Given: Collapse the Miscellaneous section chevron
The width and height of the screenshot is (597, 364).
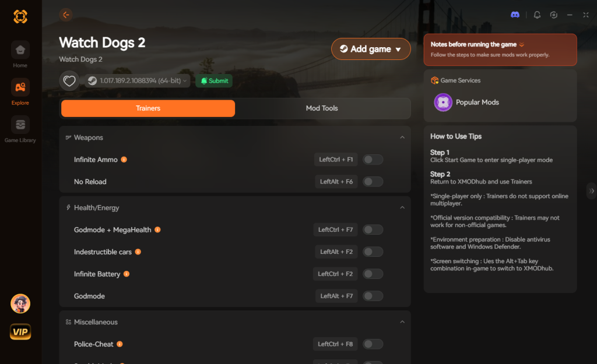Looking at the screenshot, I should 402,322.
